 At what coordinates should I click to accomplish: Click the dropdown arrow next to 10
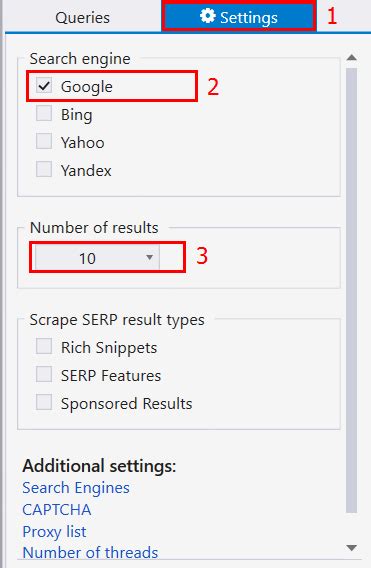(x=149, y=258)
